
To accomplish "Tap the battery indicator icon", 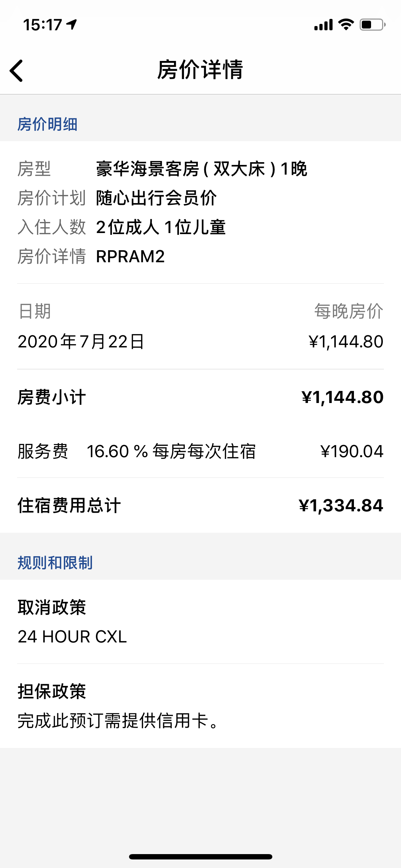I will coord(372,25).
